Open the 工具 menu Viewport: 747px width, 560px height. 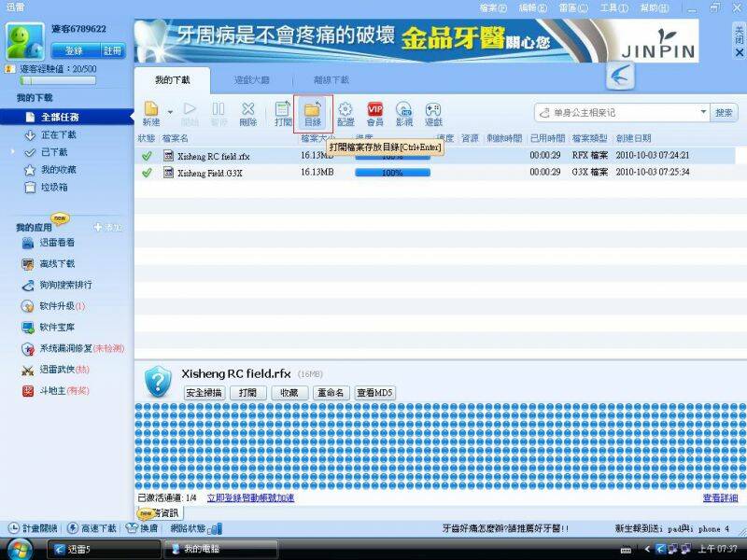(x=614, y=7)
